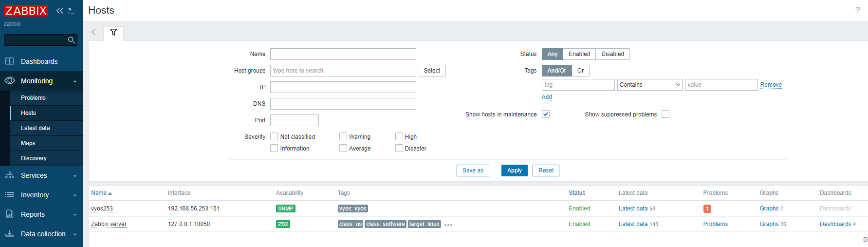Open the Contains tag operator dropdown

point(650,85)
